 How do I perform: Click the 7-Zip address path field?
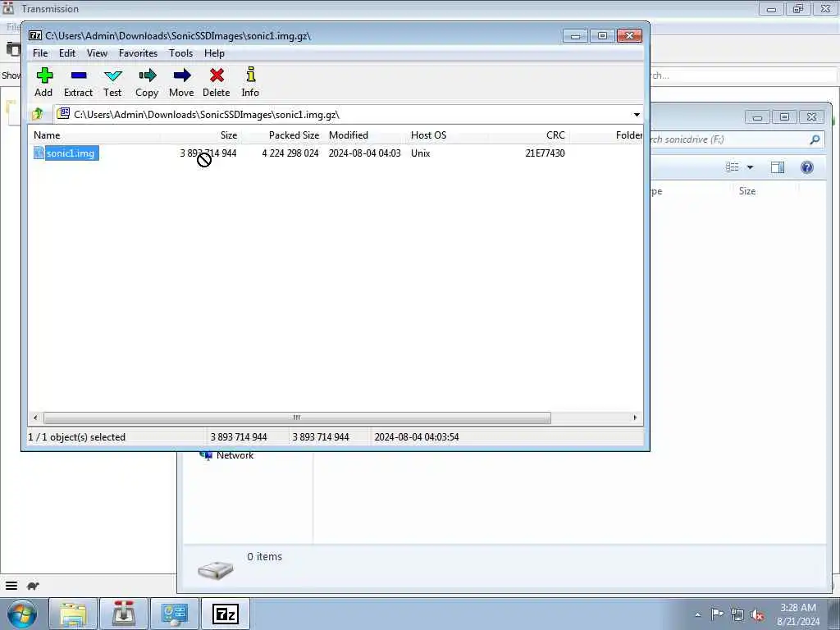(x=343, y=115)
